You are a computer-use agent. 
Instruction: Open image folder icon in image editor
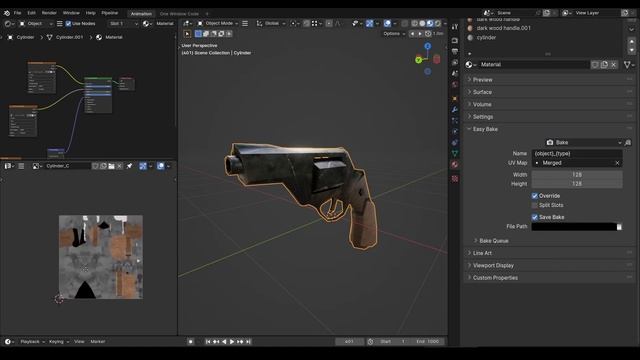111,166
